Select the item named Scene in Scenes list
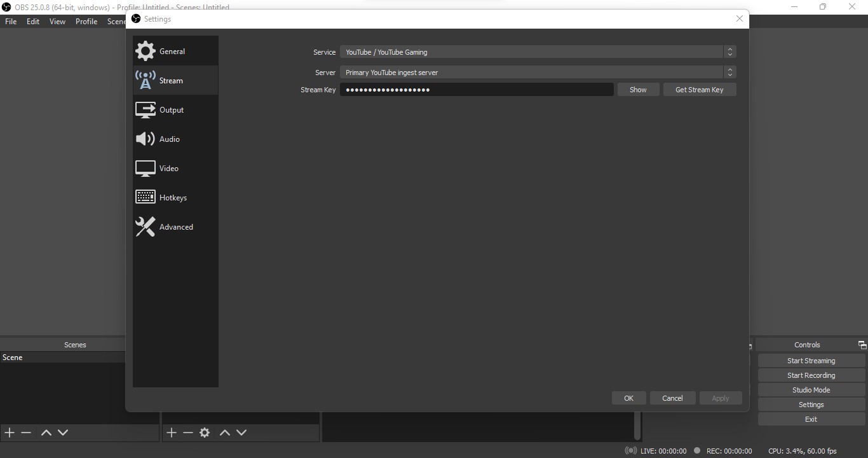868x458 pixels. tap(62, 357)
